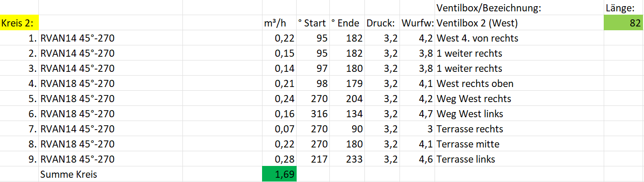The image size is (644, 182).
Task: Select throw distance 4,7 in row 6
Action: 417,113
